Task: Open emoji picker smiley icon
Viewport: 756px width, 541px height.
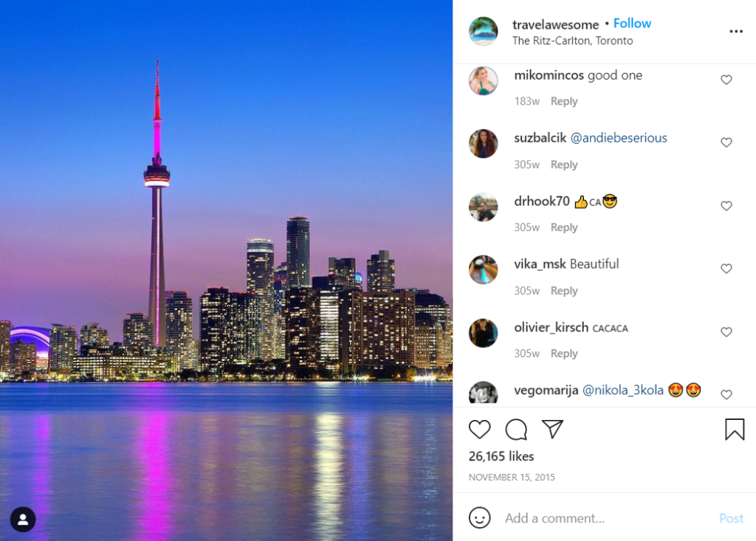Action: click(x=479, y=517)
